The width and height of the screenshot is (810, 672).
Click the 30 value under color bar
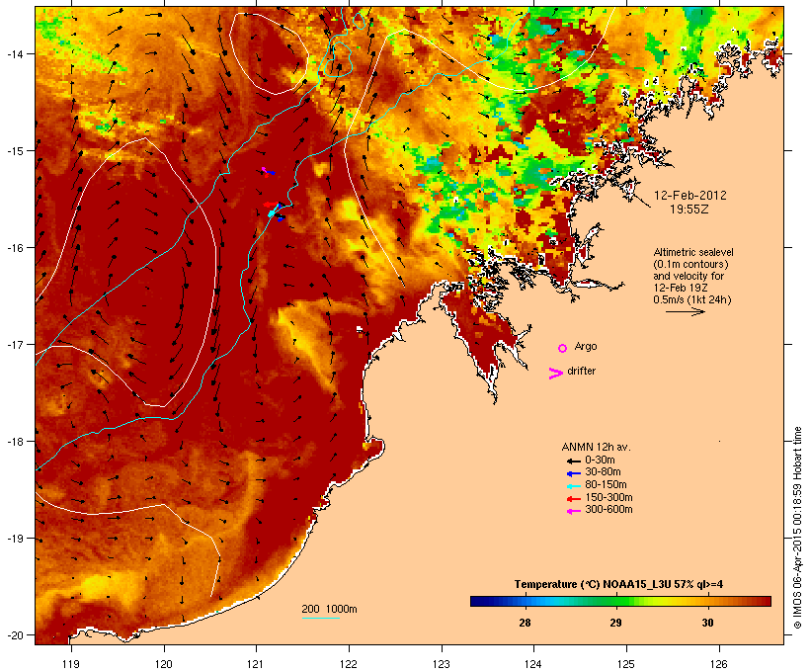pos(707,623)
